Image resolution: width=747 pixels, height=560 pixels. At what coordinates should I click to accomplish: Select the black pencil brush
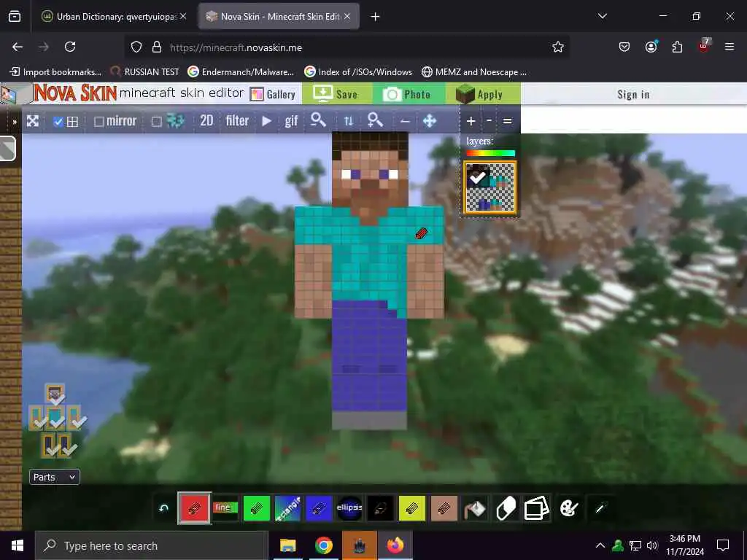[380, 508]
